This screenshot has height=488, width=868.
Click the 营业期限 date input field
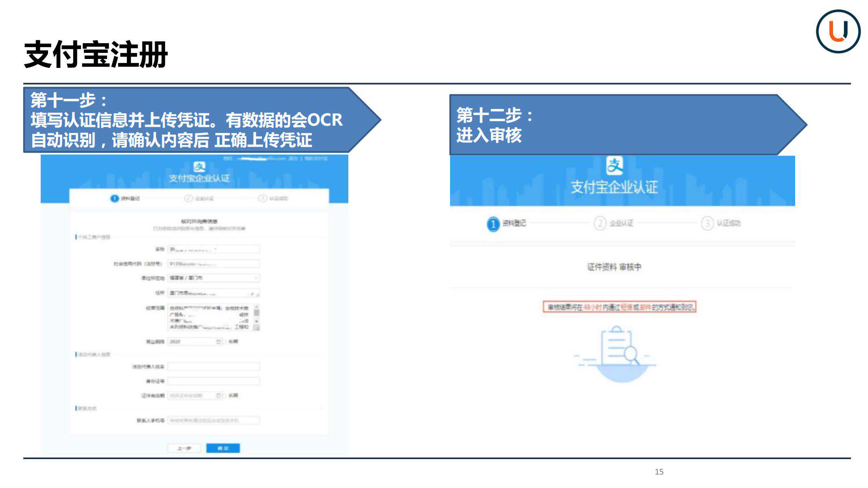pos(195,342)
